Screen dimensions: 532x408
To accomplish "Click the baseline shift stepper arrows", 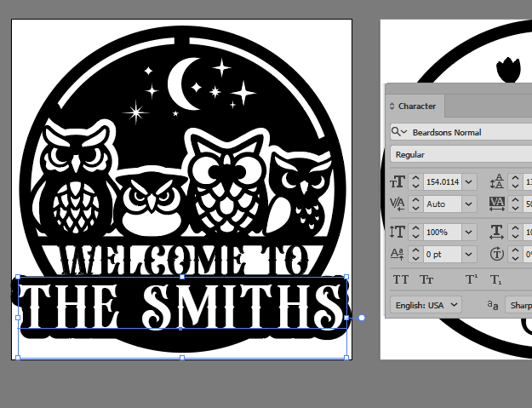I will [415, 254].
